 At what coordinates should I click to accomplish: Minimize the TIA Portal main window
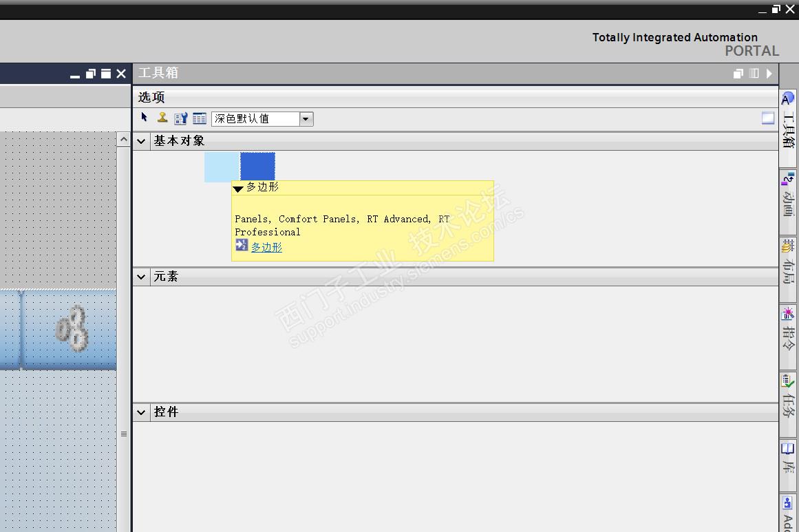click(x=763, y=10)
